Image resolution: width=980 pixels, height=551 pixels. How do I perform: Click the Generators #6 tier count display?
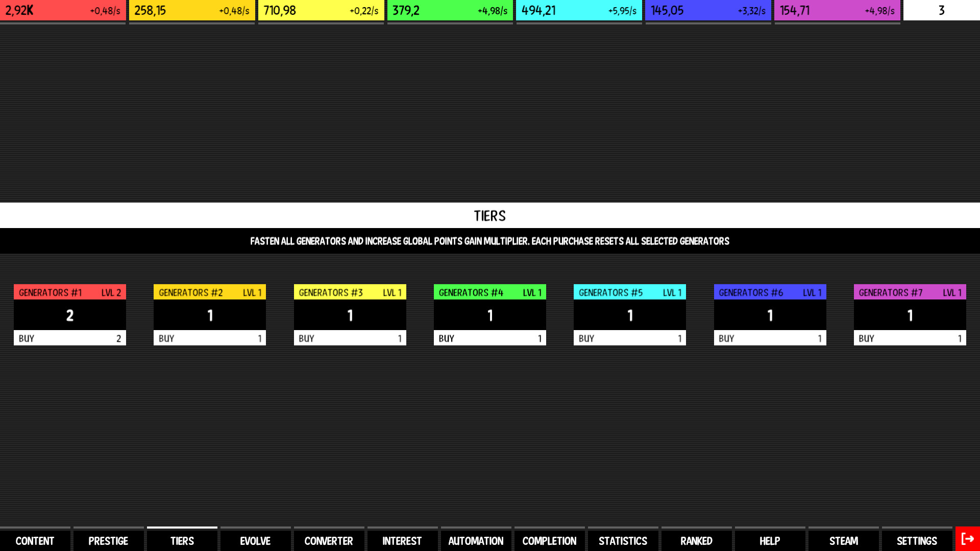tap(770, 315)
